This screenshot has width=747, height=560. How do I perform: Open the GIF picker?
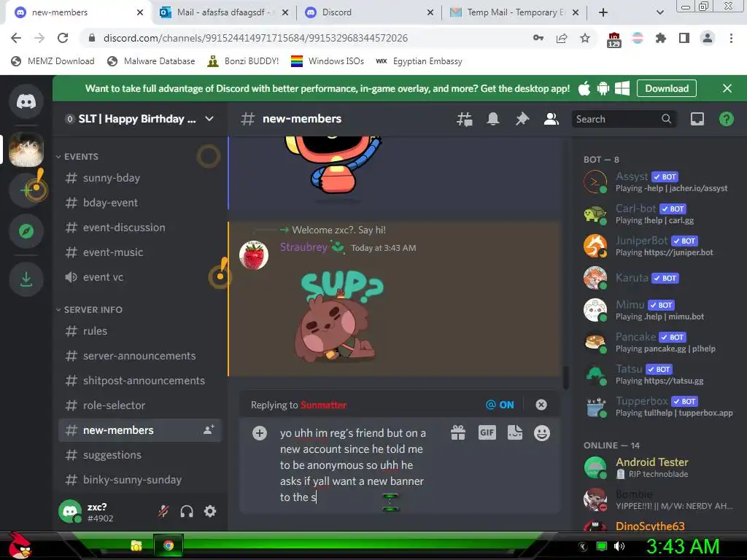(x=487, y=433)
